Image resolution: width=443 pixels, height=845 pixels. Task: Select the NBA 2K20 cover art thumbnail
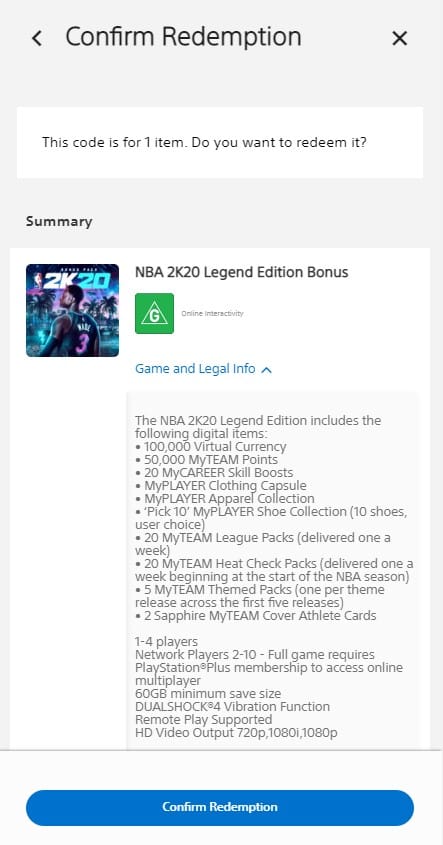[x=72, y=310]
